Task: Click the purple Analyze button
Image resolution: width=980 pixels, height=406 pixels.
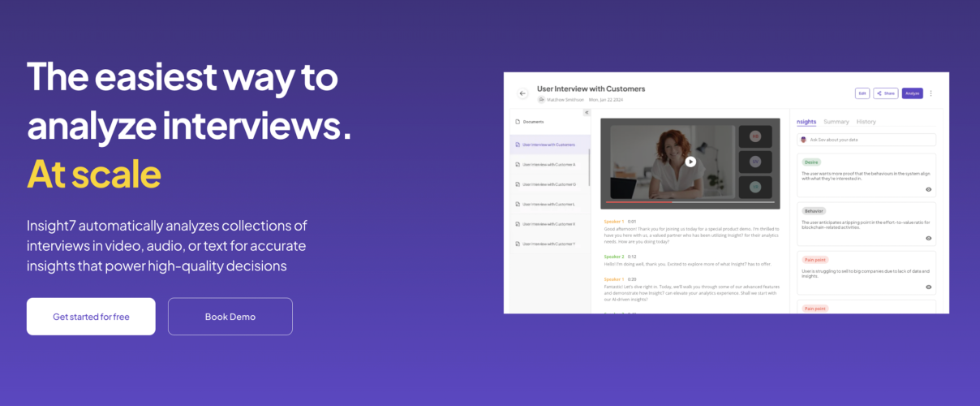Action: point(913,93)
